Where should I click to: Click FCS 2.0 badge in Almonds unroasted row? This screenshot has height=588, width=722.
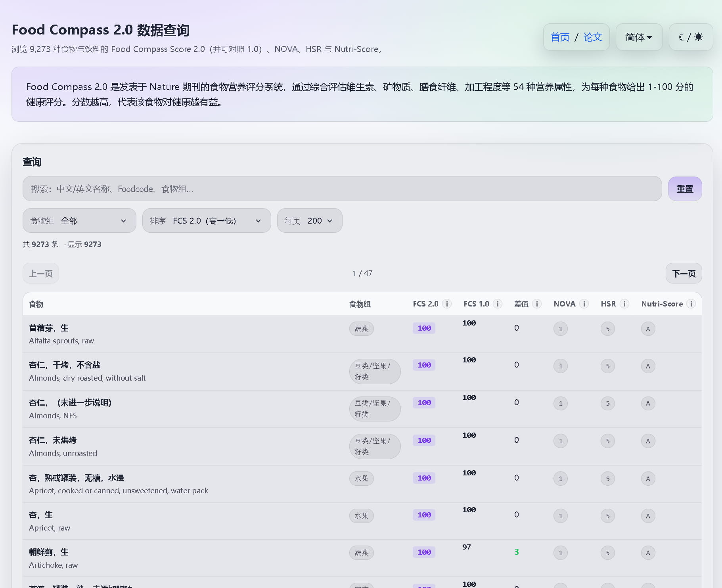(x=424, y=441)
